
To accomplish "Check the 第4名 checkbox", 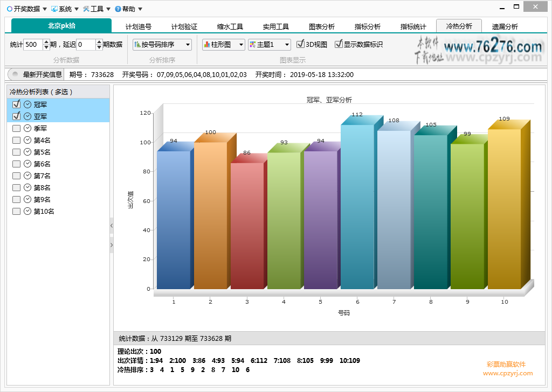I will 16,141.
